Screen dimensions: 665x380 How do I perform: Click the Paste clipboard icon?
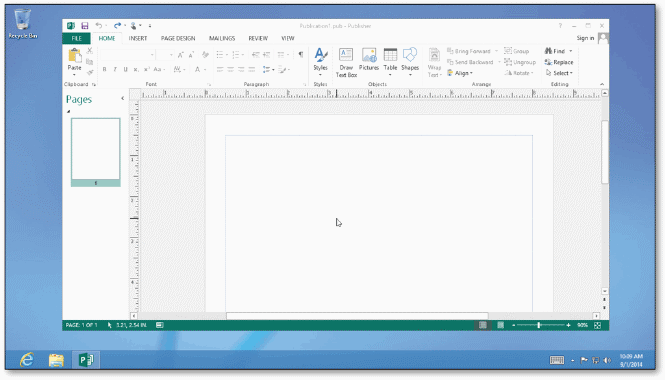74,56
